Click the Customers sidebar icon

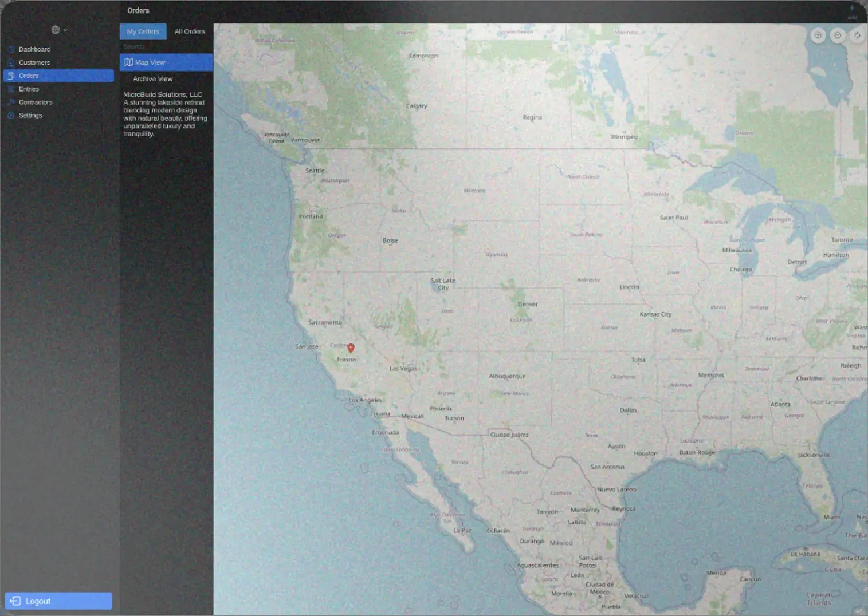[11, 62]
